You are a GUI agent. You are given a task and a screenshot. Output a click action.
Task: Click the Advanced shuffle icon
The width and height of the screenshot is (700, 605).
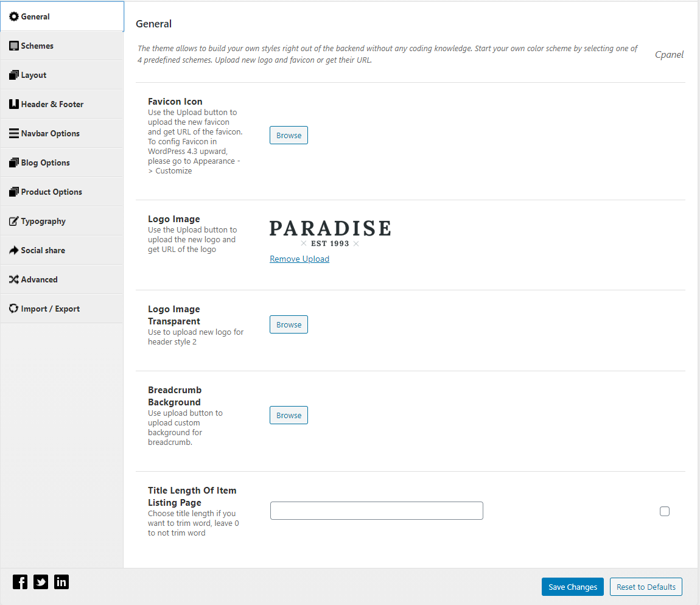[x=14, y=279]
